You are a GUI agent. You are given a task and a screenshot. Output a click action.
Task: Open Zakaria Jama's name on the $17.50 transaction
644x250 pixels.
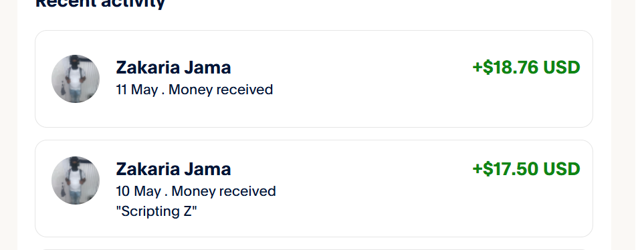coord(173,169)
